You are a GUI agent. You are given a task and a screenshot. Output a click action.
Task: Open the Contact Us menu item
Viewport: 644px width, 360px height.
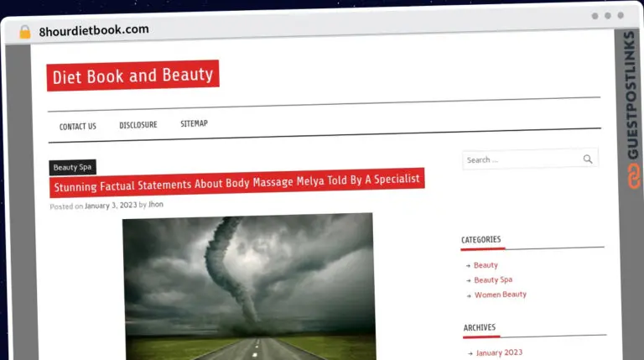point(78,127)
